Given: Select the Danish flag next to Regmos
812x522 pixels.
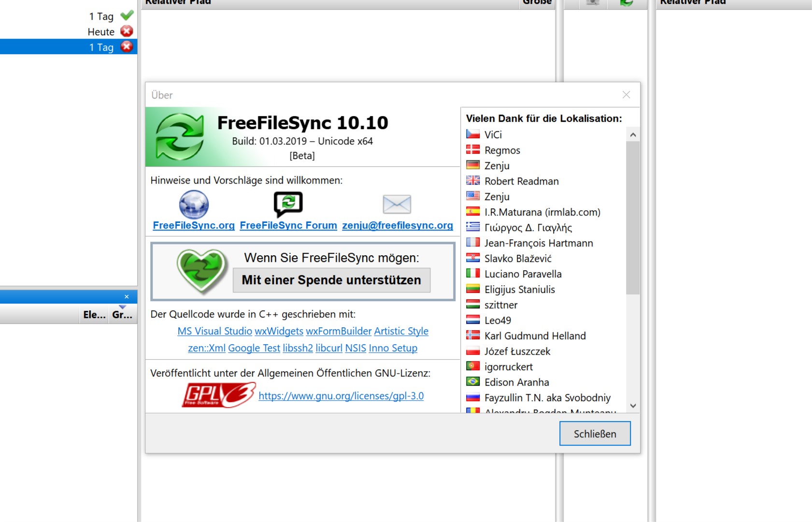Looking at the screenshot, I should (x=473, y=150).
